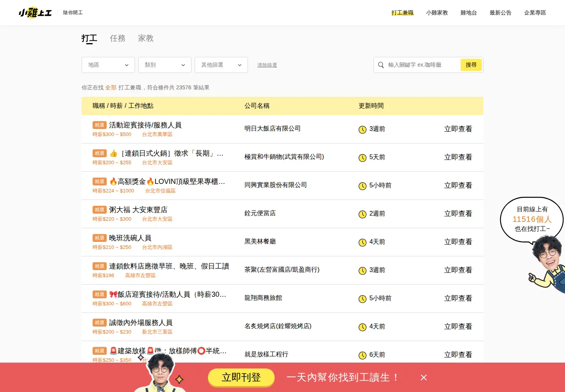Open the 連鎖飲料店應徵早班、晚班、假日工讀 listing
Viewport: 565px width, 392px height.
tap(169, 266)
